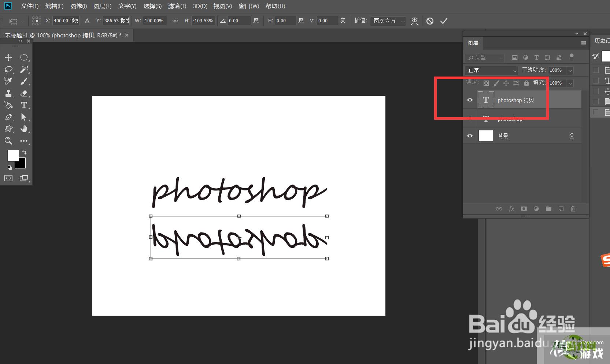Open the 文件(F) menu

30,6
